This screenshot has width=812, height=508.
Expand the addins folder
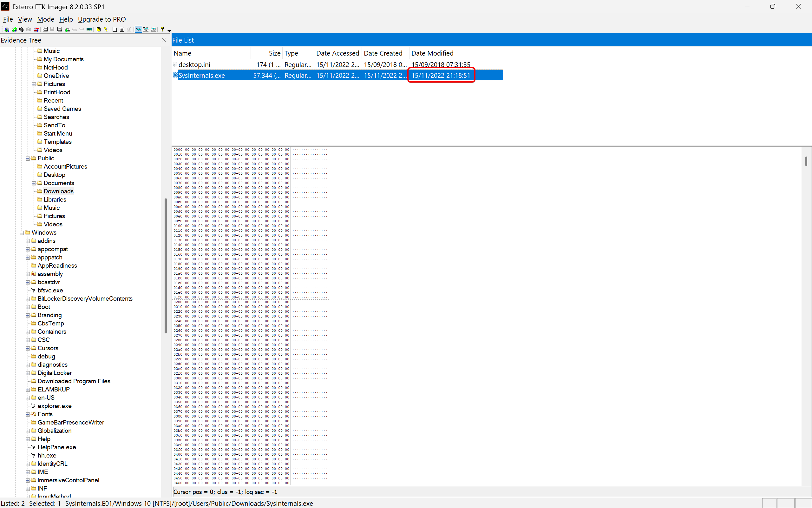pos(28,241)
